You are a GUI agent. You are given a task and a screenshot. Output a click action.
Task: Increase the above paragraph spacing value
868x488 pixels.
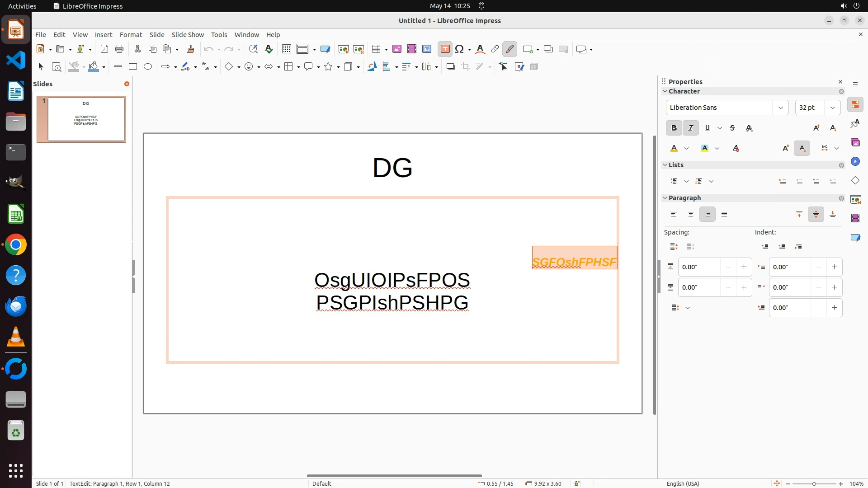pyautogui.click(x=744, y=267)
